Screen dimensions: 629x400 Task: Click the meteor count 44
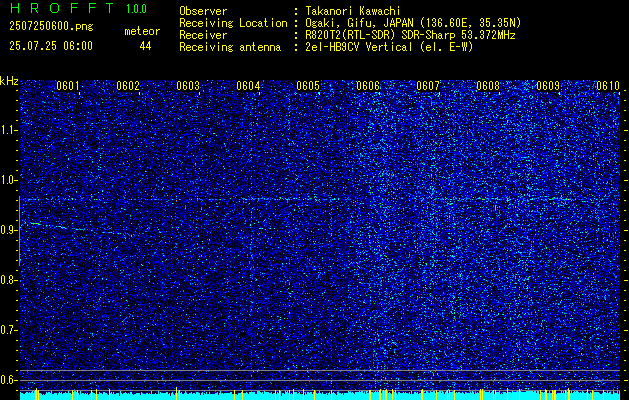point(145,47)
